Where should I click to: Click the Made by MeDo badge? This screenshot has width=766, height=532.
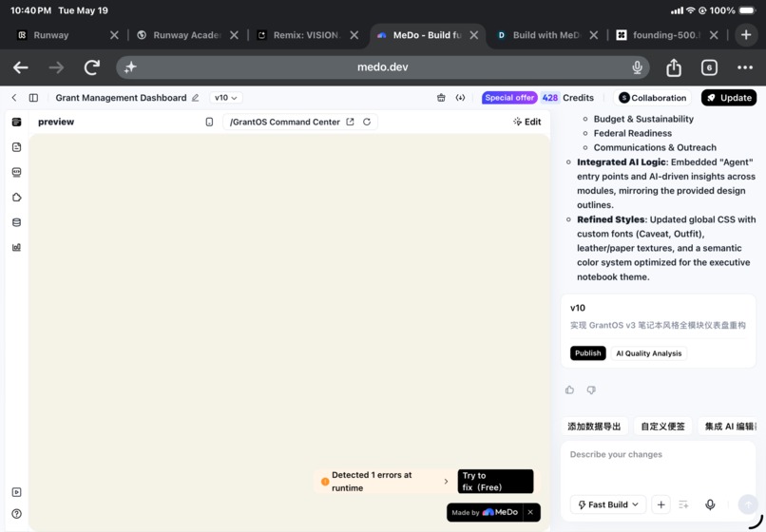pos(485,512)
